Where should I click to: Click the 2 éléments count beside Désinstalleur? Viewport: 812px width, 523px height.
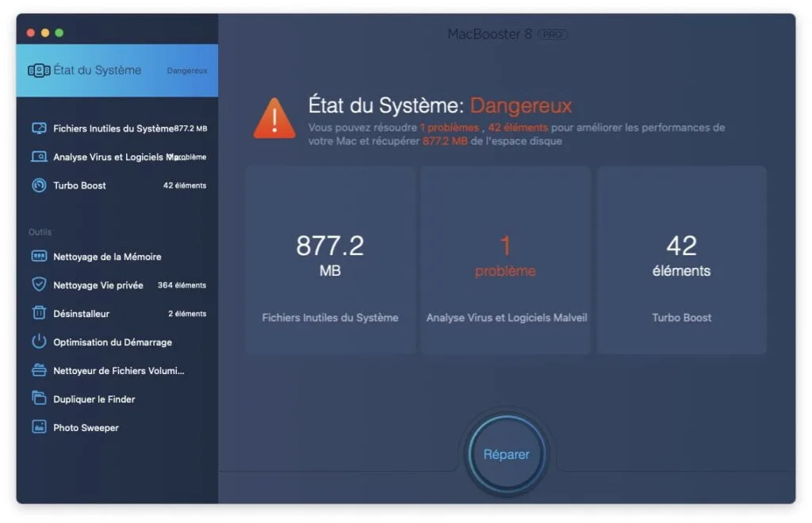tap(187, 314)
